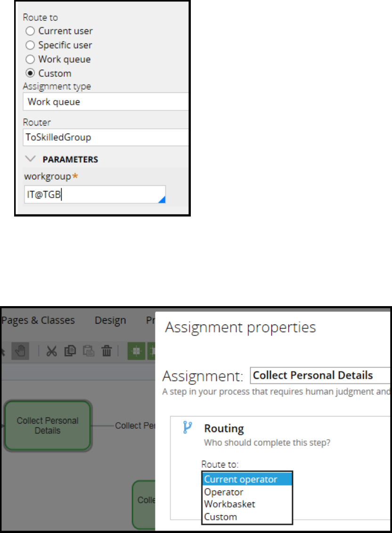Click the copy icon in toolbar
Image resolution: width=392 pixels, height=533 pixels.
pyautogui.click(x=71, y=350)
